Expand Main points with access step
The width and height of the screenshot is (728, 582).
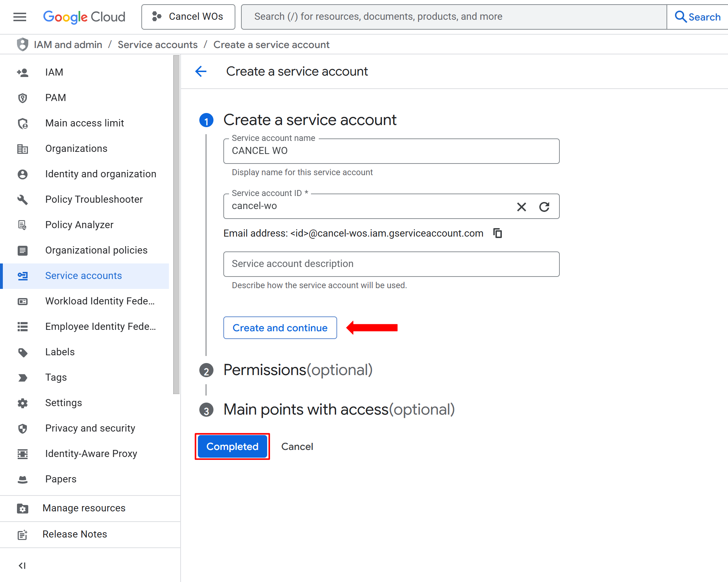[x=339, y=410]
